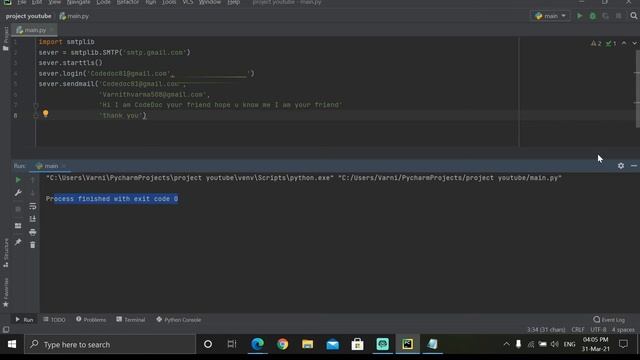Click the Restore Layout icon in Run panel

pyautogui.click(x=18, y=226)
